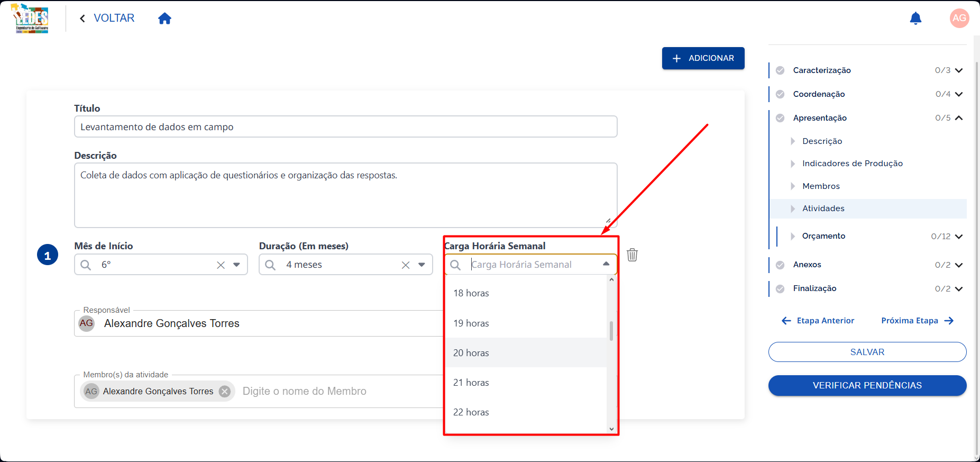Clear the Duração selection

click(406, 265)
